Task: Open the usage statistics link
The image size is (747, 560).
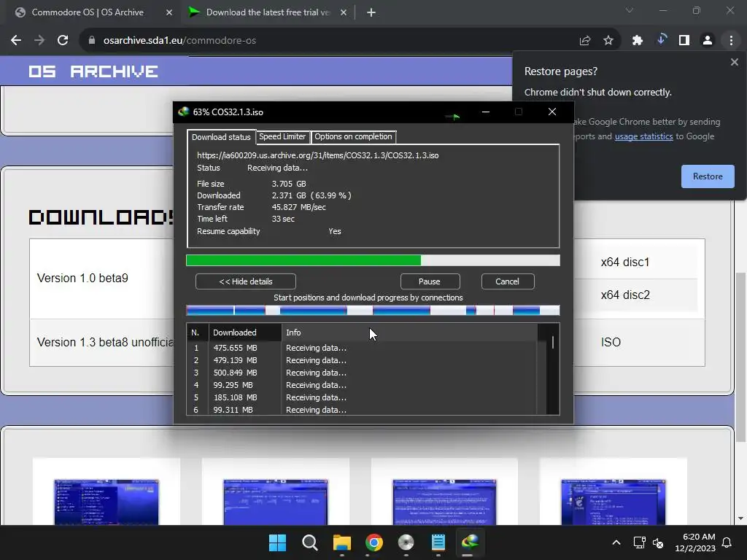Action: click(x=643, y=136)
